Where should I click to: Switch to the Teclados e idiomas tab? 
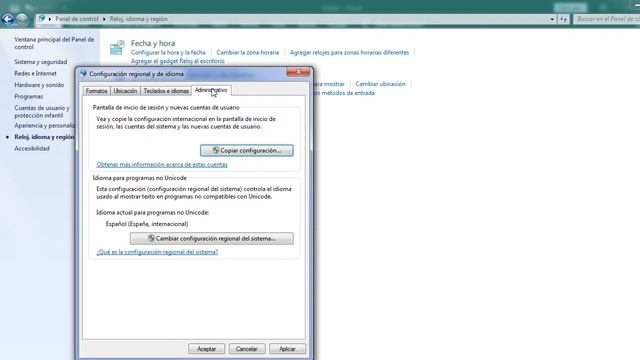166,91
